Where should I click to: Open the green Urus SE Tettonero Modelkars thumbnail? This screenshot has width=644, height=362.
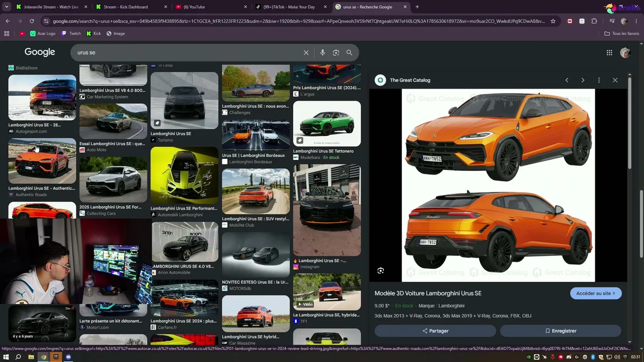[327, 124]
